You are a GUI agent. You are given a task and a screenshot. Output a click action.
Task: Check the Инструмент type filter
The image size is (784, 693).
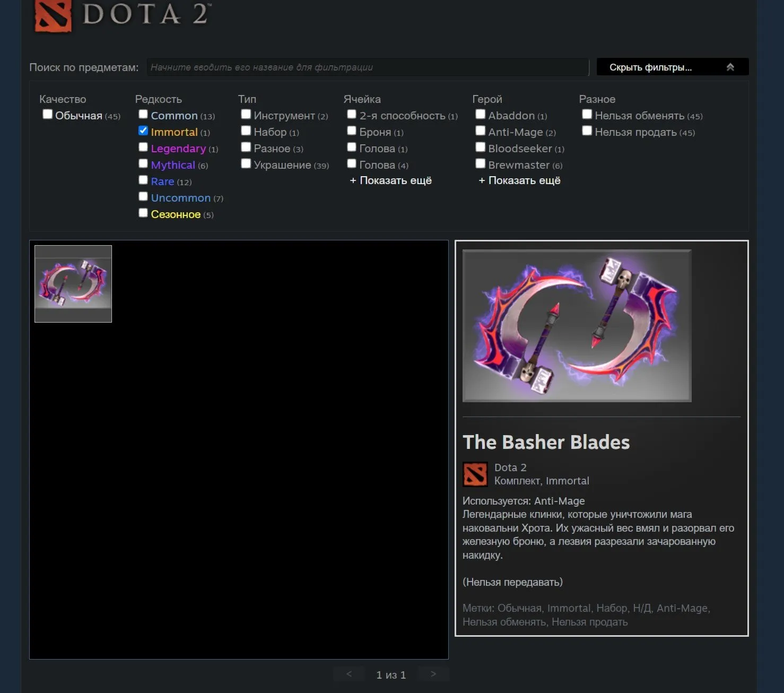click(x=246, y=114)
